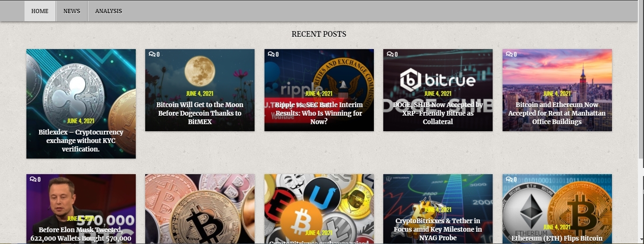Open Ripple vs. SEC Battle article link

tap(319, 113)
